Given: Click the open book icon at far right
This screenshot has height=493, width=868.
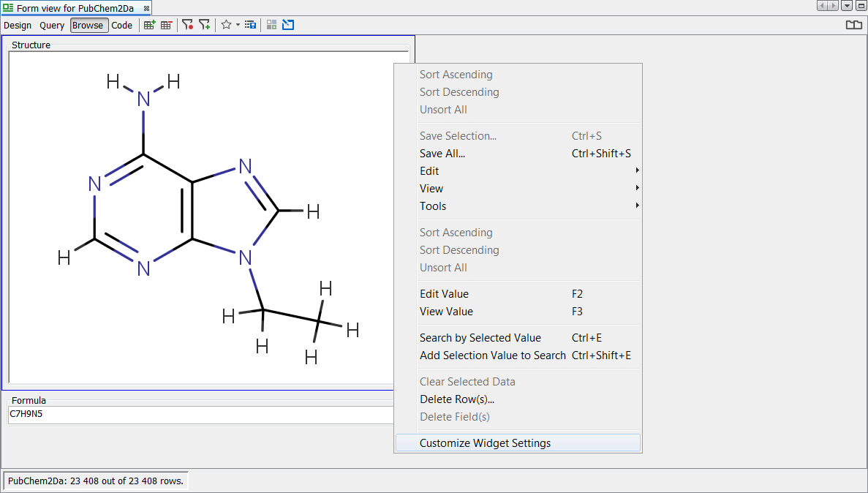Looking at the screenshot, I should pyautogui.click(x=853, y=25).
